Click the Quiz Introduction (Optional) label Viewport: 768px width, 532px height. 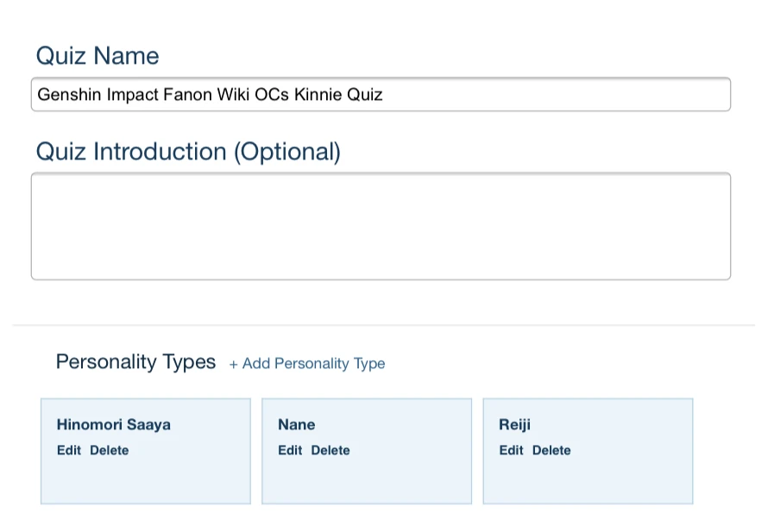tap(188, 152)
